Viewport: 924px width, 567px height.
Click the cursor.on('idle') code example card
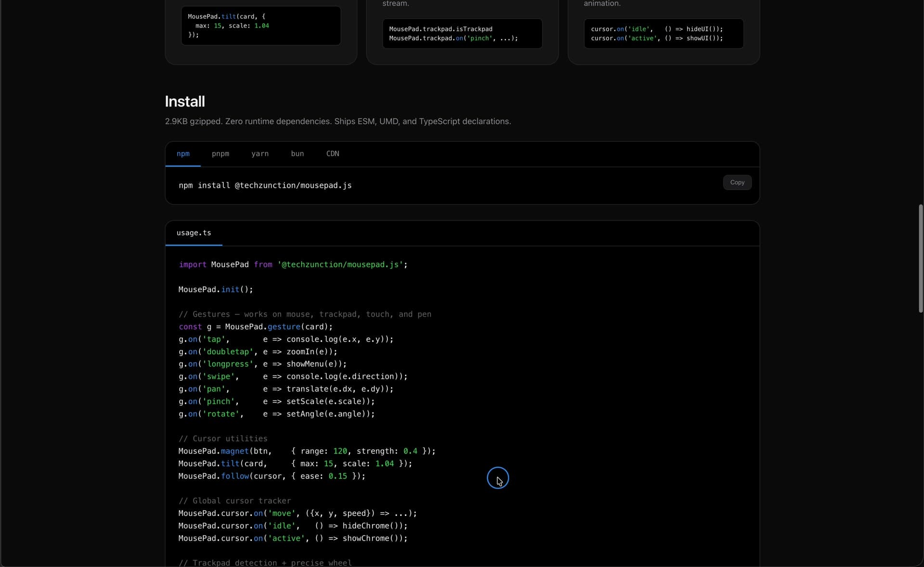(x=663, y=34)
